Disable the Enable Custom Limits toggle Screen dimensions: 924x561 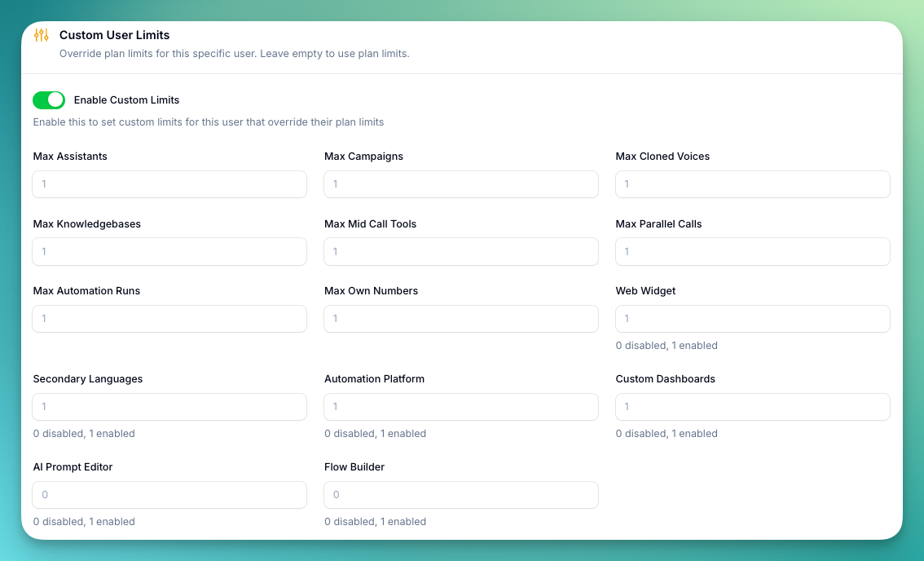click(49, 99)
